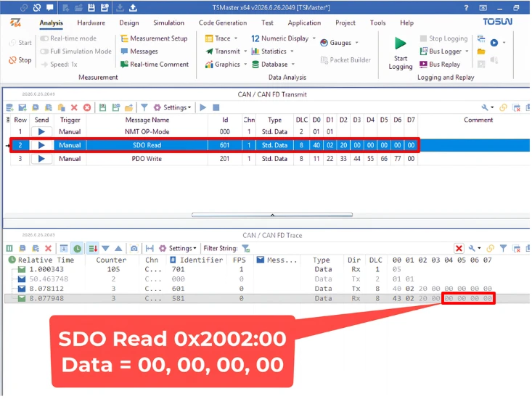
Task: Open Settings dropdown in Trace window
Action: [178, 248]
